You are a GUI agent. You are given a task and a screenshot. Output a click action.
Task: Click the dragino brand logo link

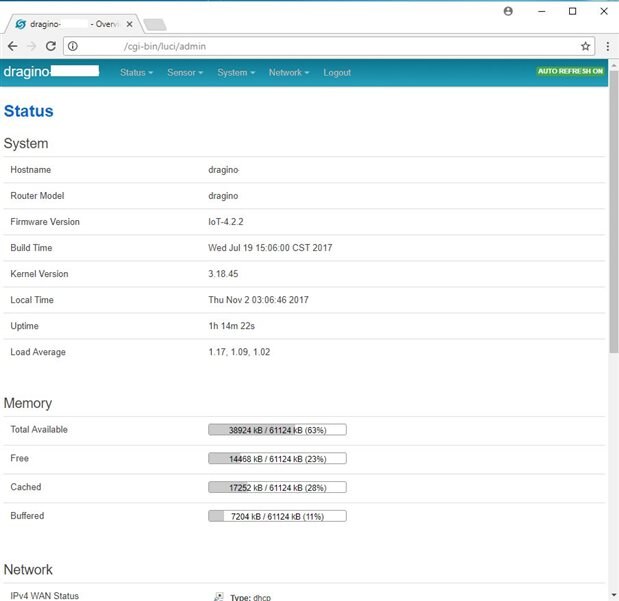51,71
